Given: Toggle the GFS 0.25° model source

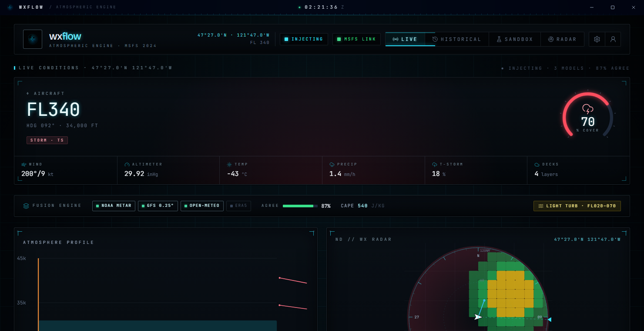Looking at the screenshot, I should click(x=158, y=206).
